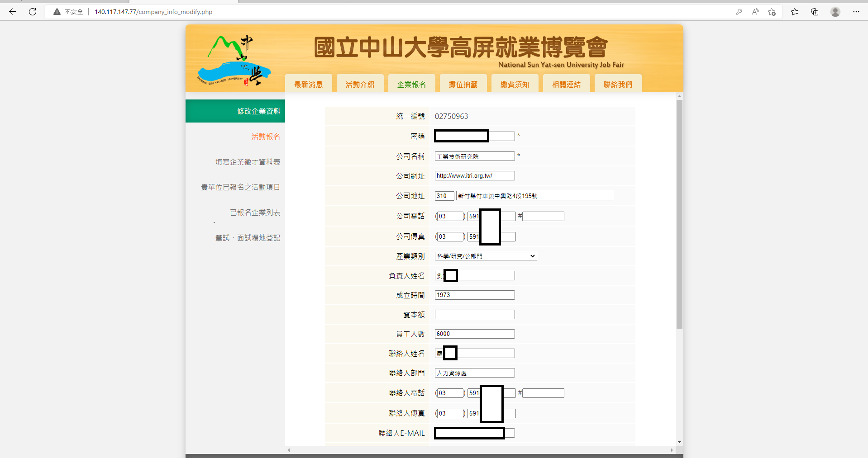Click the 公司地址 postal code field
This screenshot has width=868, height=458.
click(x=444, y=196)
